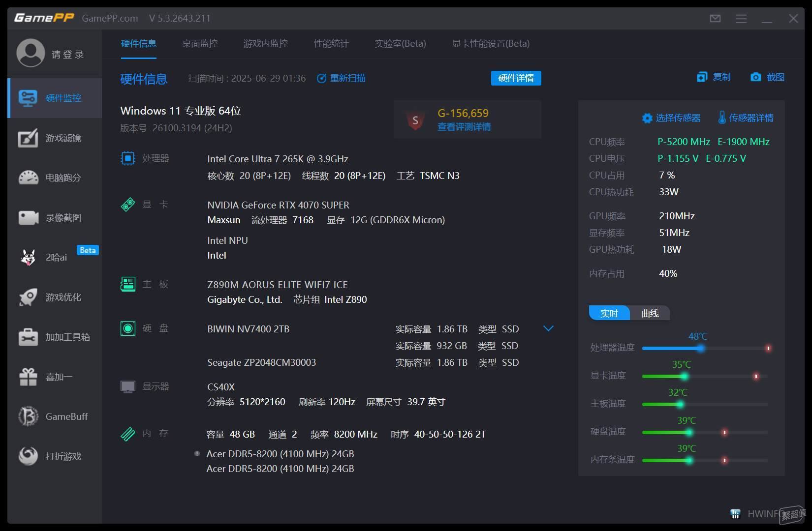Switch to 游戏内监控 tab
Image resolution: width=812 pixels, height=531 pixels.
pyautogui.click(x=266, y=44)
